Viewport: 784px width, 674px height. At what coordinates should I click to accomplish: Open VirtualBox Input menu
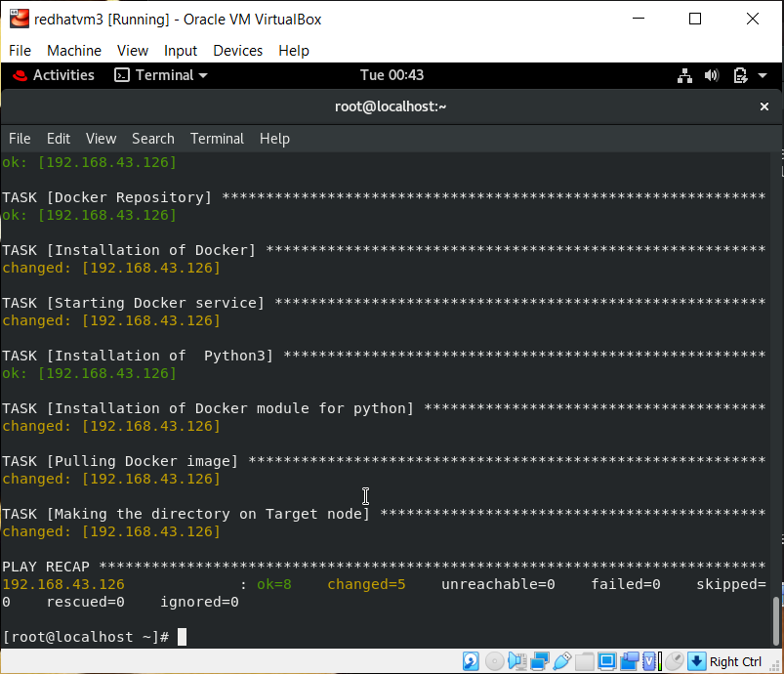point(181,51)
